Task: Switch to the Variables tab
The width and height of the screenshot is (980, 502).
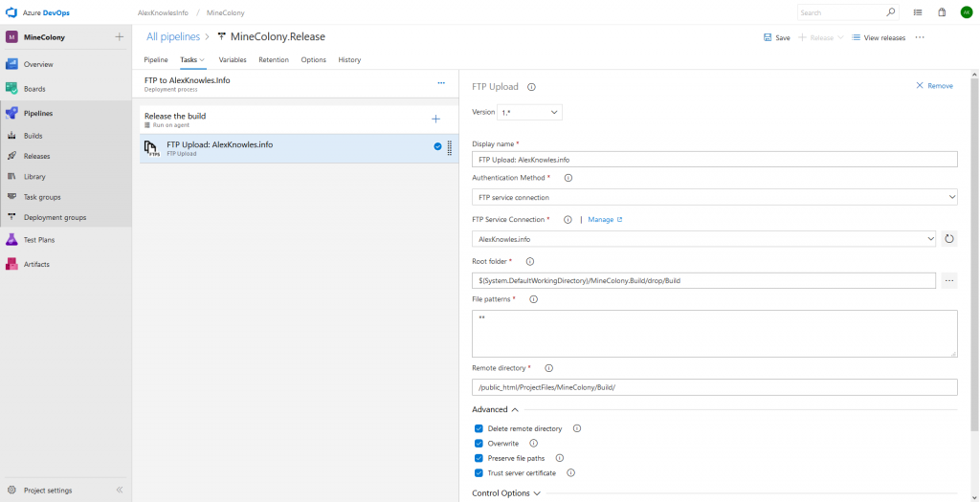Action: pyautogui.click(x=233, y=59)
